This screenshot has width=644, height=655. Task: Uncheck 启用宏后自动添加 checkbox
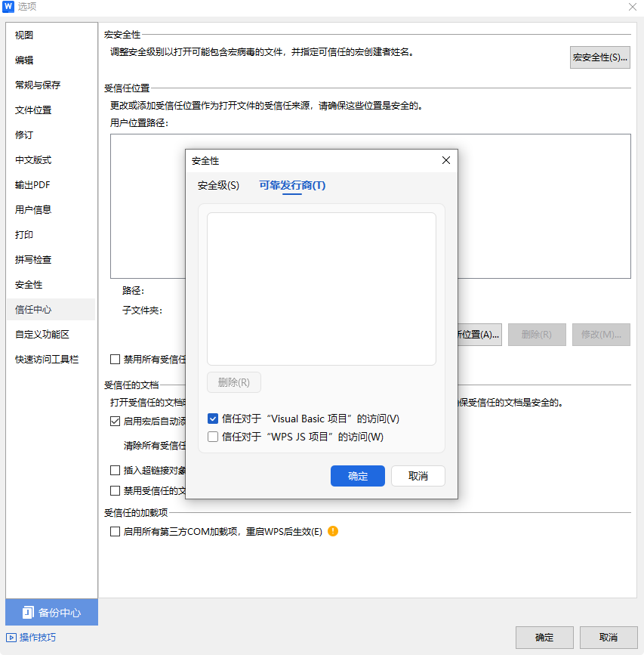(116, 421)
